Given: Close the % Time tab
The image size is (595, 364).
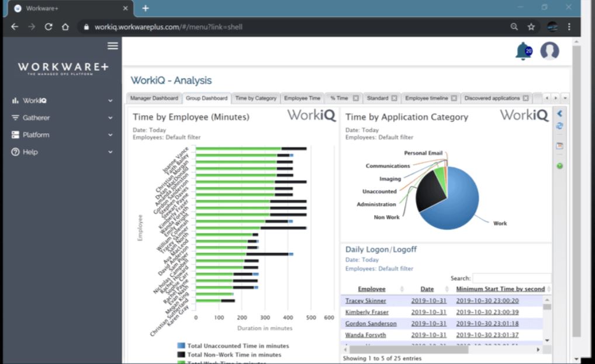Looking at the screenshot, I should click(x=355, y=98).
